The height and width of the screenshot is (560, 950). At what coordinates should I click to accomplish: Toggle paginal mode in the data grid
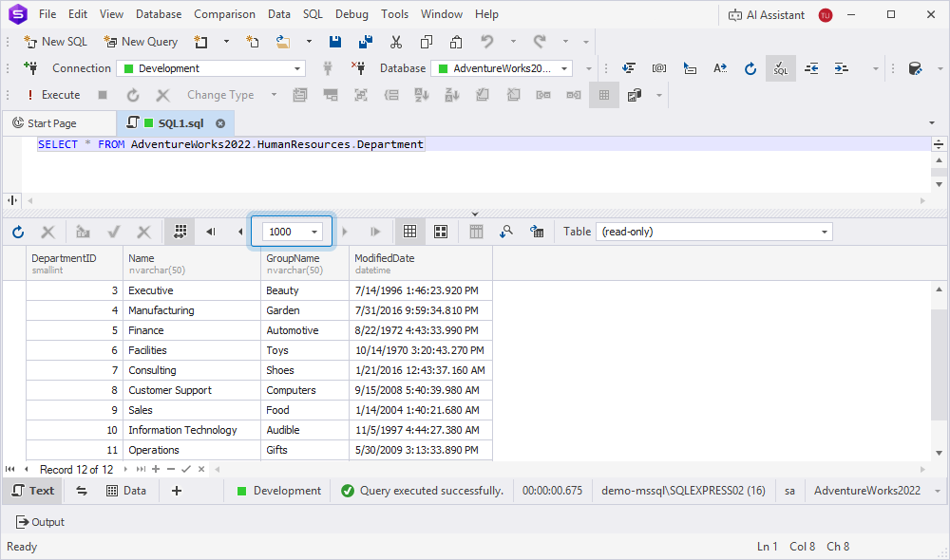click(x=180, y=231)
